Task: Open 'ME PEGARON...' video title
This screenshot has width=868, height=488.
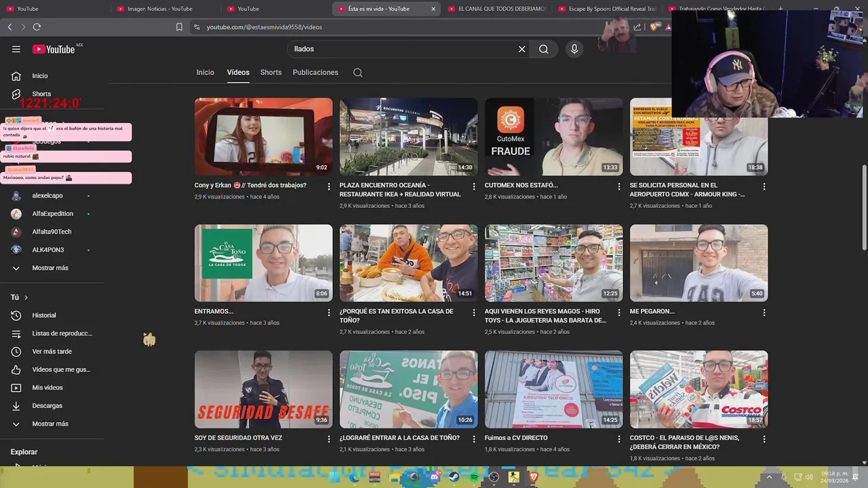Action: tap(652, 312)
